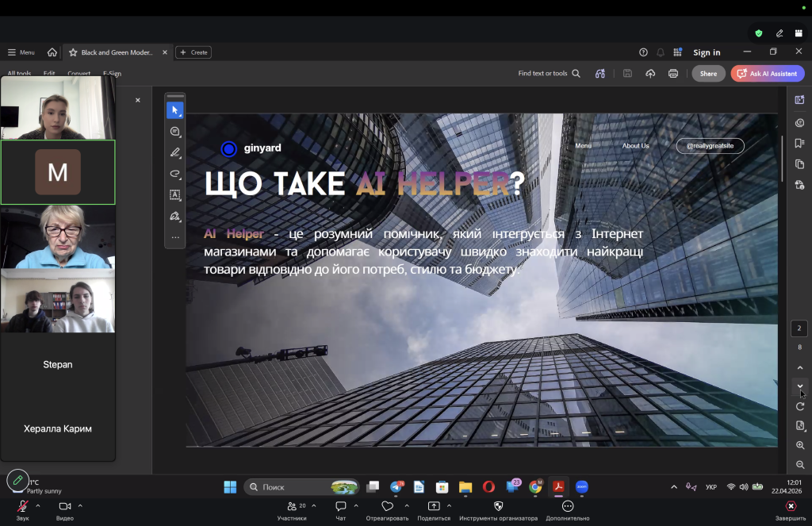Toggle the camera with Видео button
812x526 pixels.
(x=65, y=510)
